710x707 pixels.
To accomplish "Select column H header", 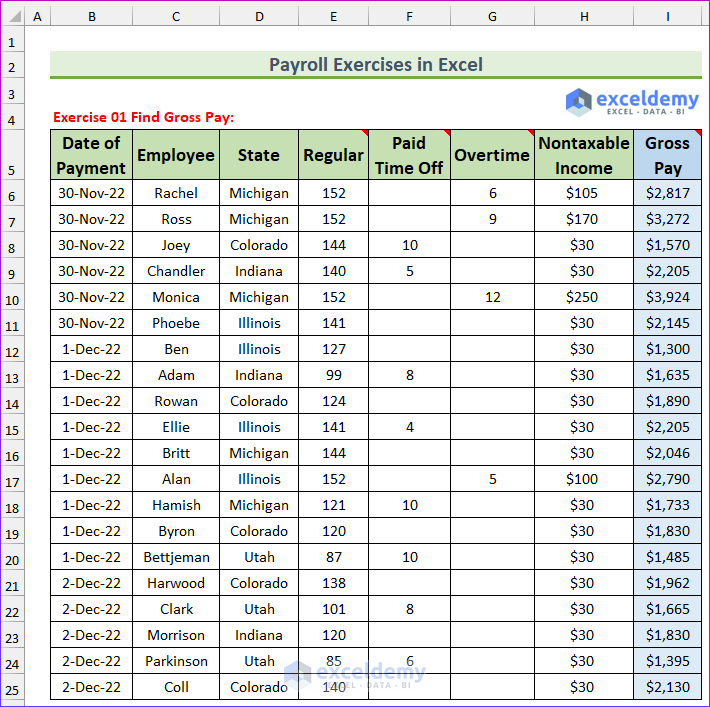I will click(584, 16).
